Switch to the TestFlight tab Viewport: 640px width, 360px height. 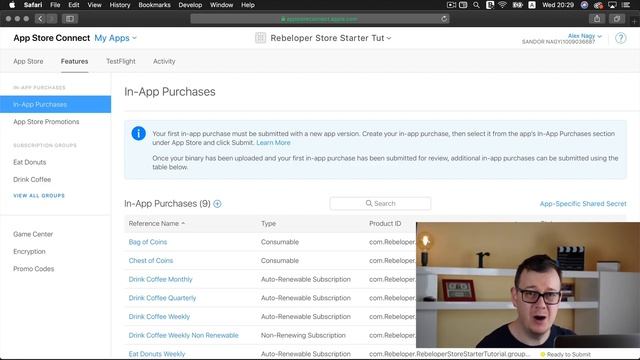click(x=121, y=61)
